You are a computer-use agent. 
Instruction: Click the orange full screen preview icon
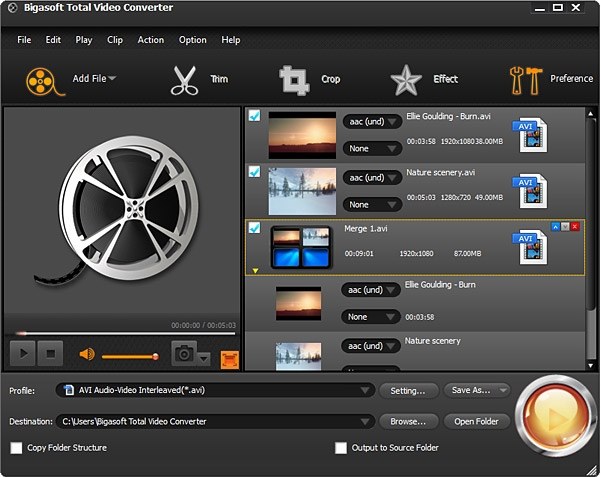[229, 358]
